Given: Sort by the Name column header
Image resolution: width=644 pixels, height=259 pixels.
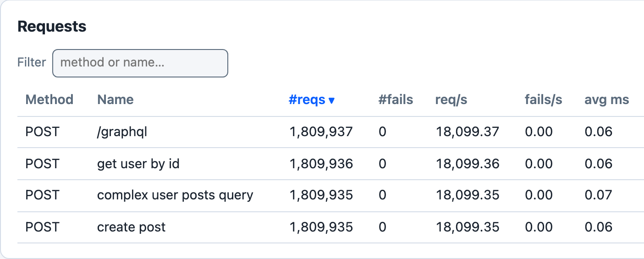Looking at the screenshot, I should click(116, 100).
